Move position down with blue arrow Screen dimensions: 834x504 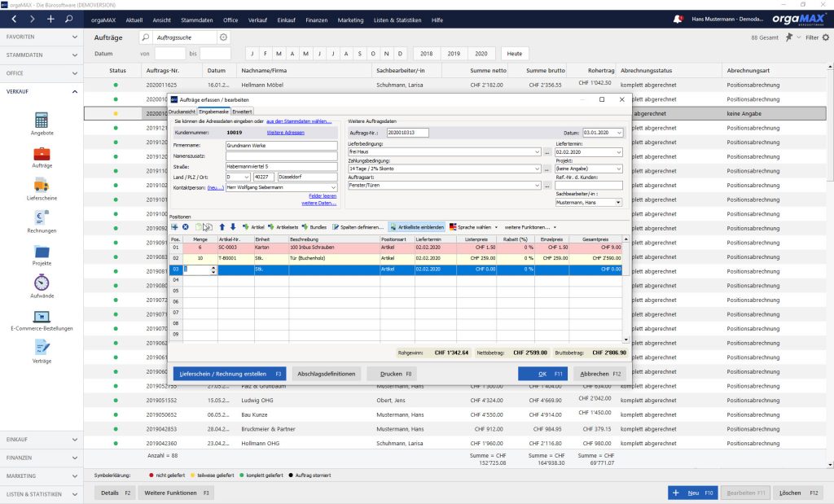233,227
